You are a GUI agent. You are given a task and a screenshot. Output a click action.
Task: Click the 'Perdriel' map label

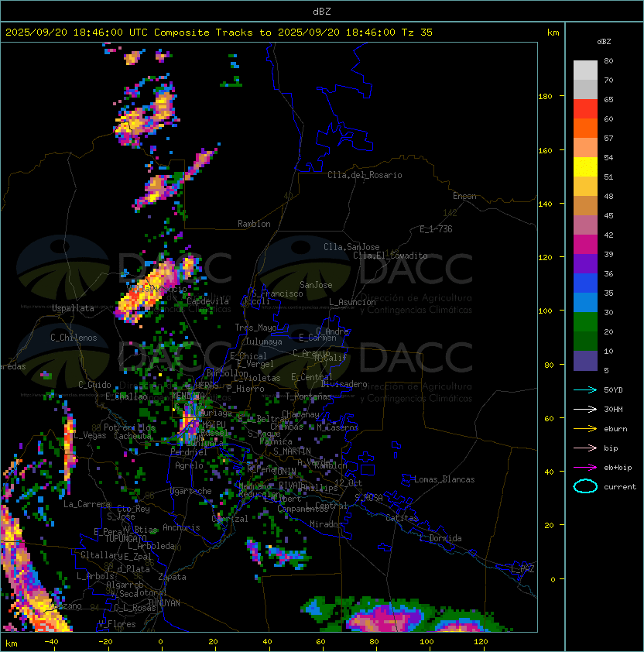pyautogui.click(x=189, y=452)
